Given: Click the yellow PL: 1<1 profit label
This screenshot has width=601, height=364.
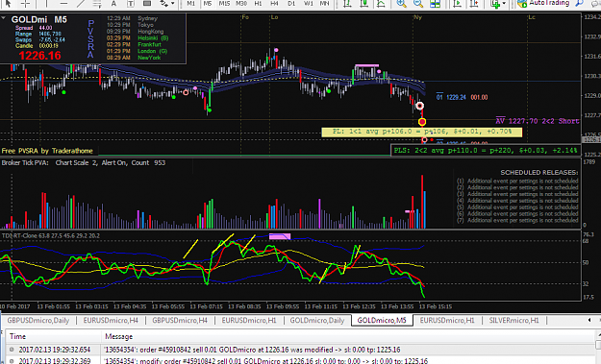Looking at the screenshot, I should (x=422, y=132).
